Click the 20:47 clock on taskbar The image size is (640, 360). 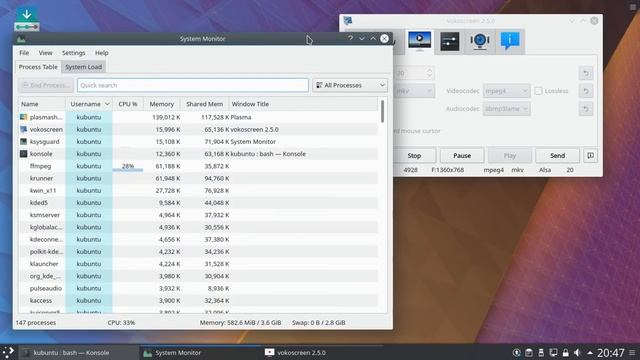pos(611,353)
